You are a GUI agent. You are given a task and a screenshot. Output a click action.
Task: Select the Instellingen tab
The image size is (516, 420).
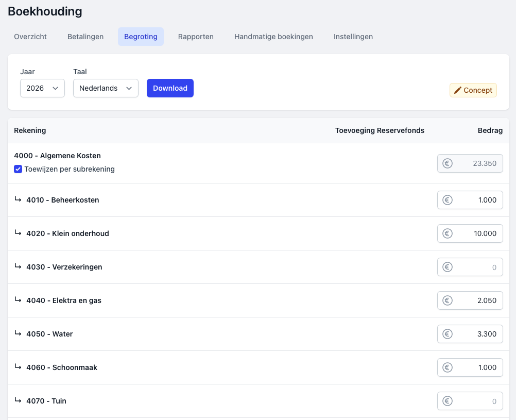point(353,37)
